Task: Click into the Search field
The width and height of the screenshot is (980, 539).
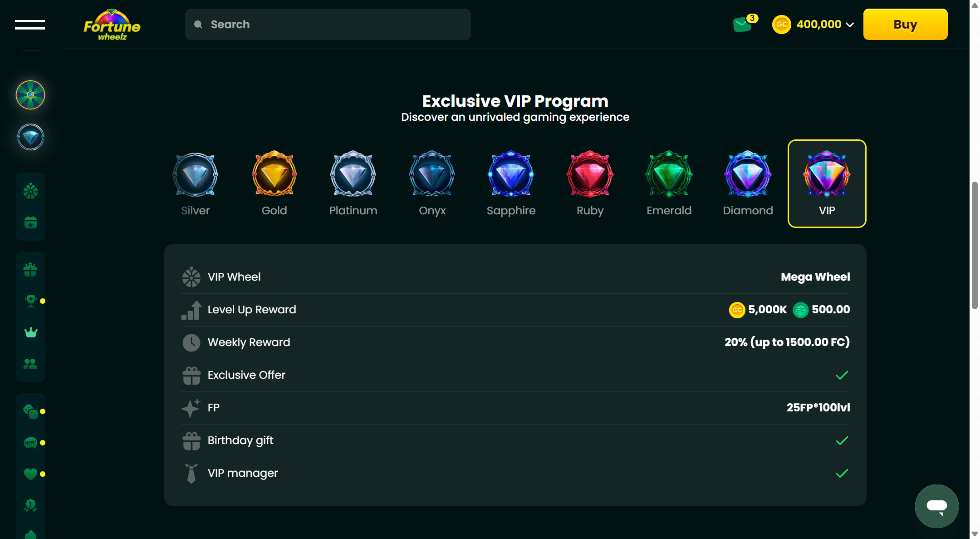Action: (x=328, y=25)
